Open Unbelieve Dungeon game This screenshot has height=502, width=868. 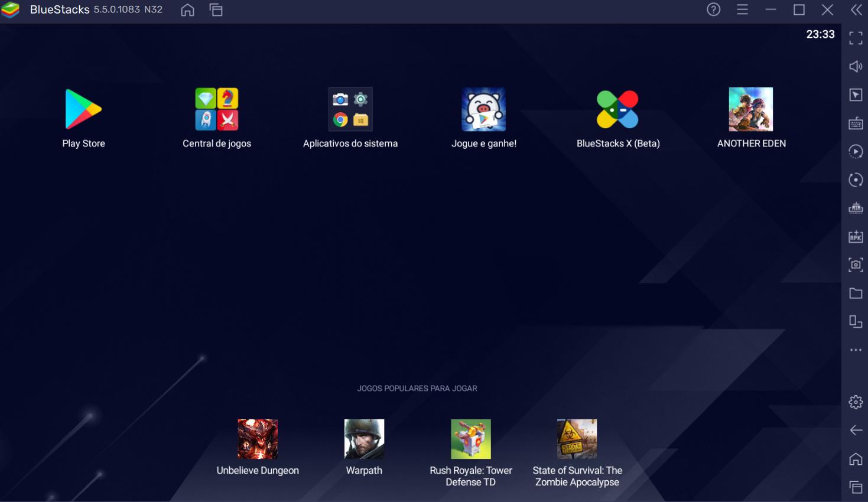point(258,439)
